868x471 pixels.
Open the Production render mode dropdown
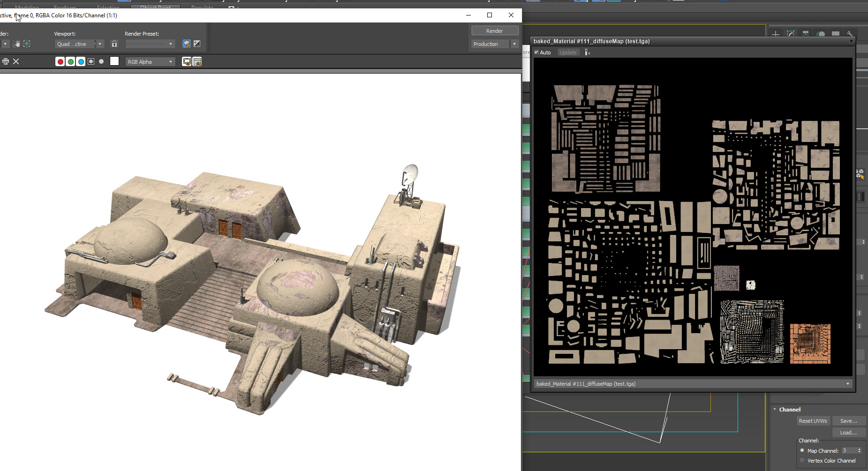pos(494,44)
